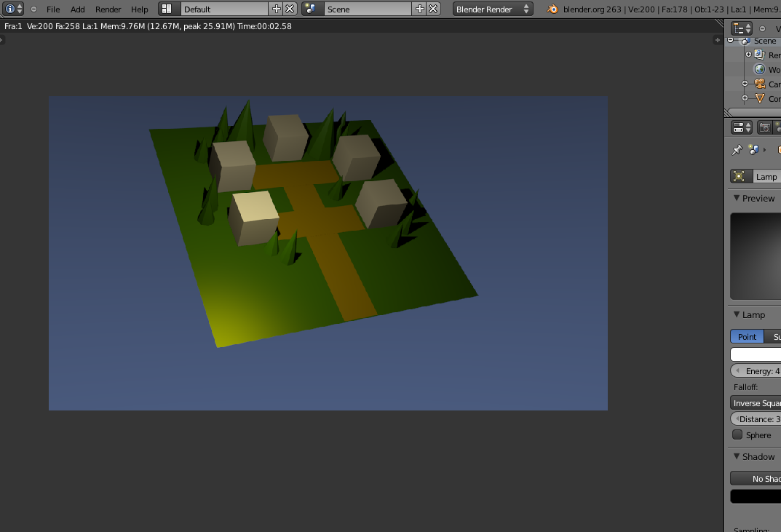Screen dimensions: 781x532
Task: Switch to Render properties camera tab
Action: pyautogui.click(x=764, y=127)
